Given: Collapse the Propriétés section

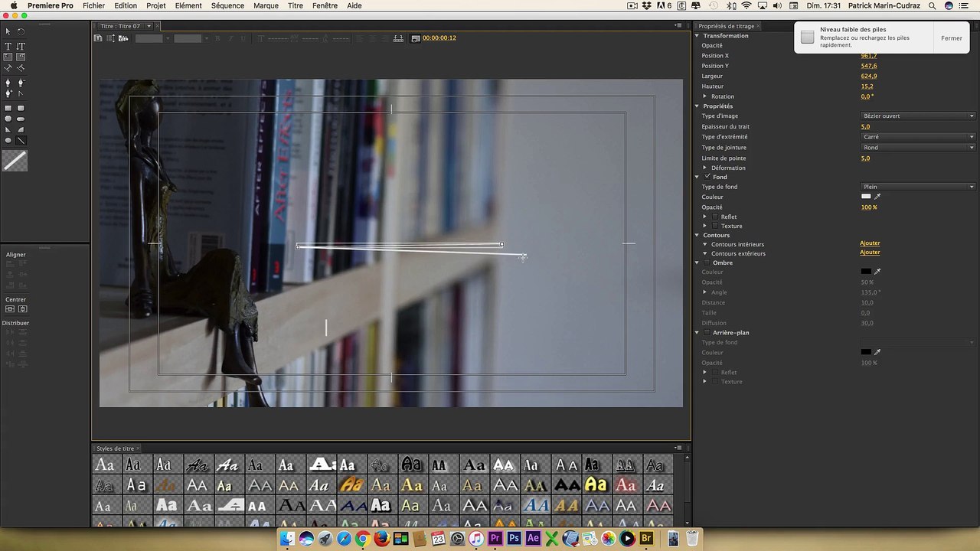Looking at the screenshot, I should tap(697, 106).
